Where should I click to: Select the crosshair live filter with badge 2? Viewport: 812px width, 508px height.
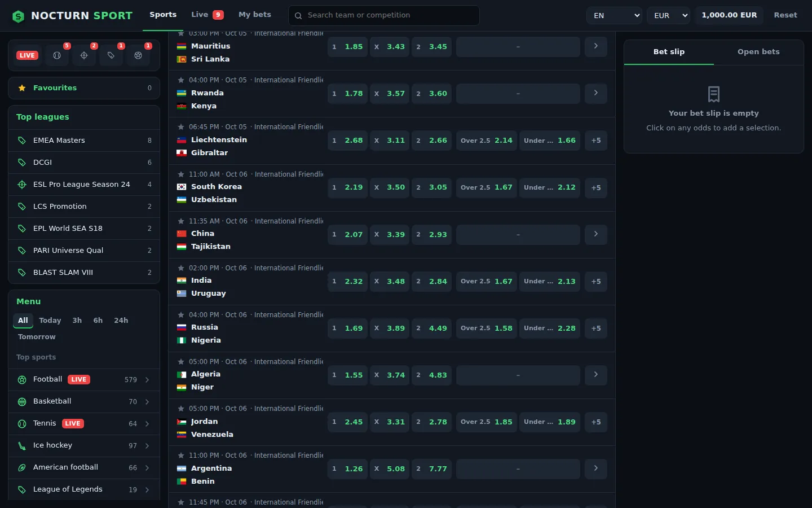click(x=84, y=55)
